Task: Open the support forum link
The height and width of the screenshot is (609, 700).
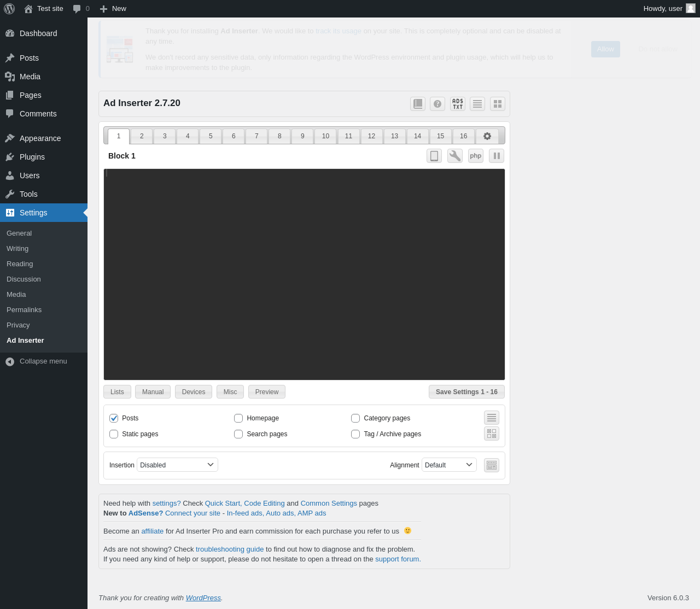Action: click(x=398, y=559)
